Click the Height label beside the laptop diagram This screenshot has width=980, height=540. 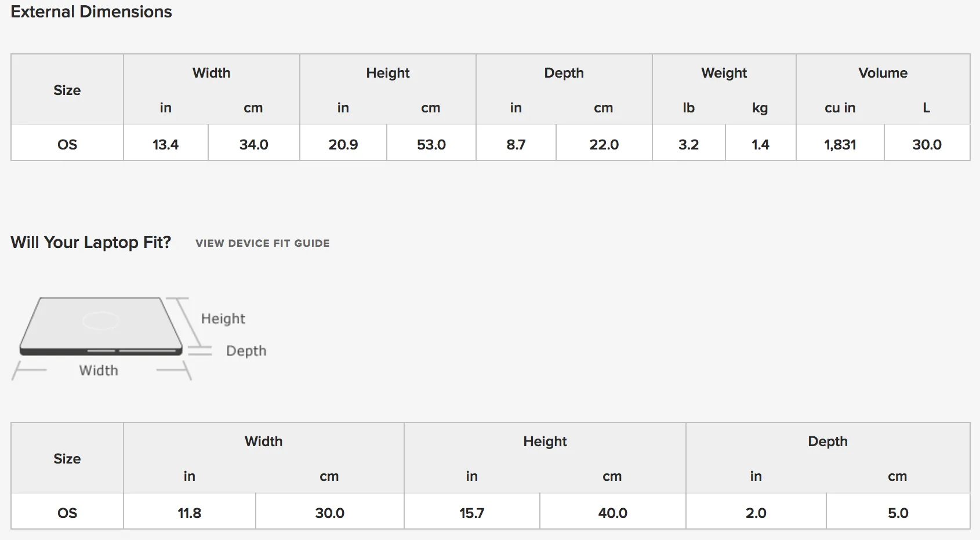223,319
